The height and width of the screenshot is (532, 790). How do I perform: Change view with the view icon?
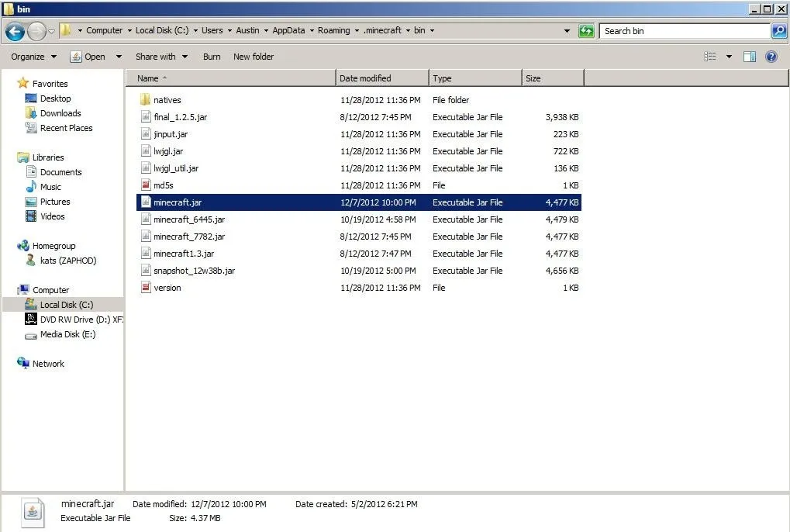[710, 57]
